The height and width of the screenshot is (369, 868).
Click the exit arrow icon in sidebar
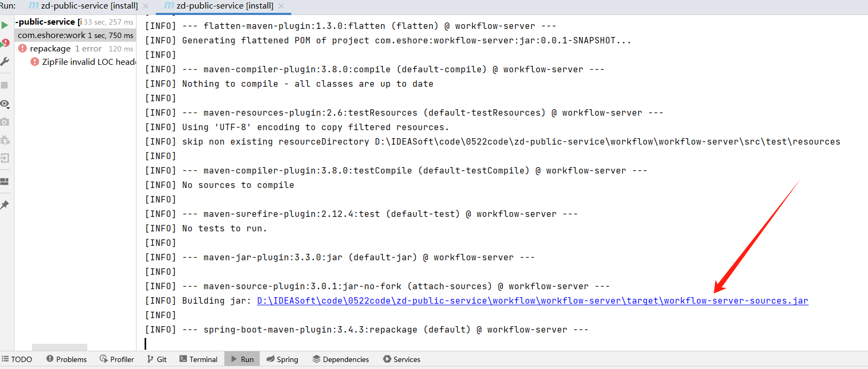5,158
